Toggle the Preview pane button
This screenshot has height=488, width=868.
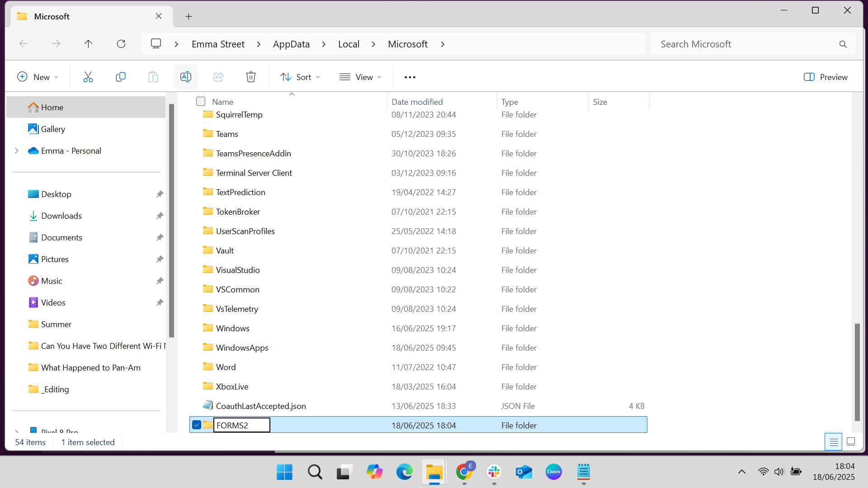826,77
